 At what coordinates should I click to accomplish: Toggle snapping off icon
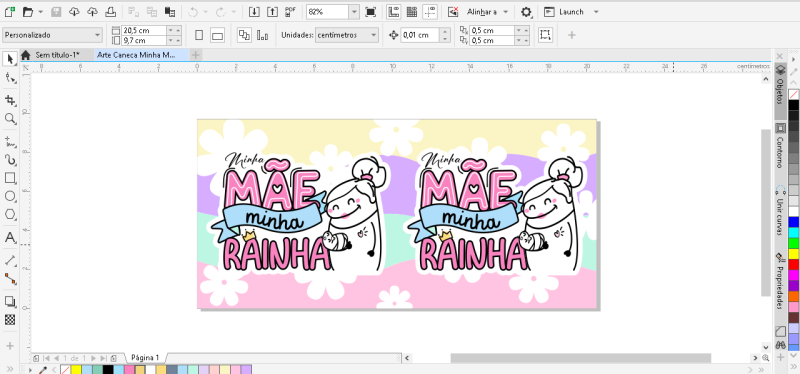[453, 11]
